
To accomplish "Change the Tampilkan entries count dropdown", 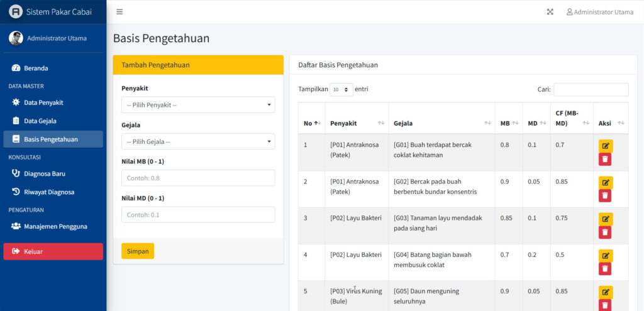I will (341, 90).
